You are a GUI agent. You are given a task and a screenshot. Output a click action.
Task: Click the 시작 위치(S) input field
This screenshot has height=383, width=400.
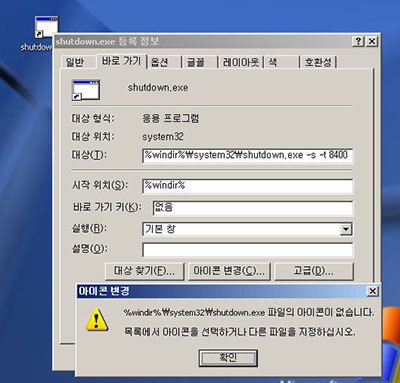tap(247, 186)
